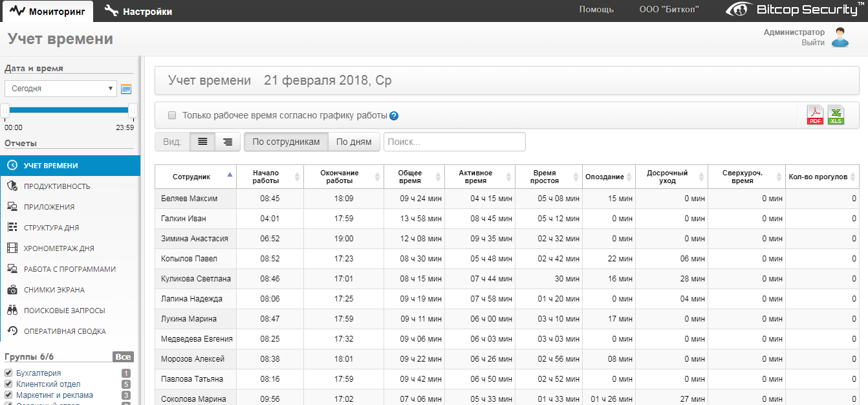Open the Сегодня date dropdown

(x=61, y=89)
